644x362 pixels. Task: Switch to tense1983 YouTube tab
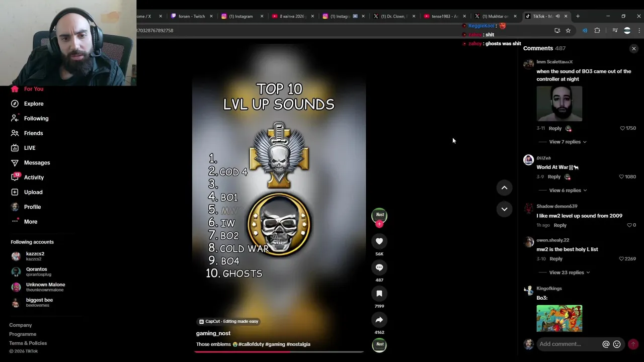(x=445, y=16)
